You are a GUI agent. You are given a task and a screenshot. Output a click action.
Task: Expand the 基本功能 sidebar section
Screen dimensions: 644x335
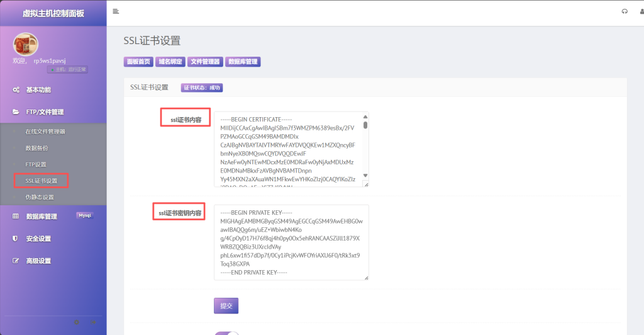click(x=39, y=90)
